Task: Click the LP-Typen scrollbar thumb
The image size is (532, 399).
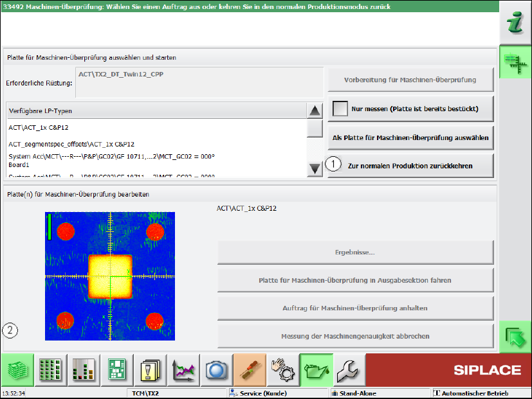Action: coord(315,128)
